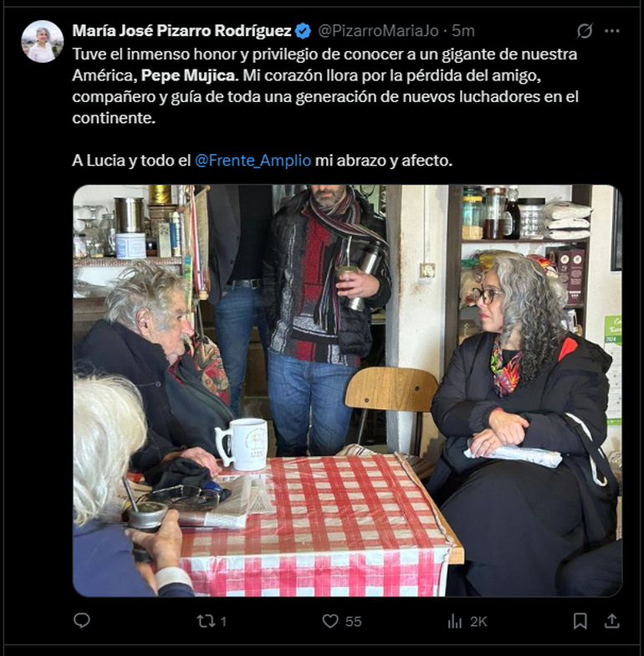Open the three-dot More options menu
This screenshot has height=656, width=644.
(x=612, y=31)
